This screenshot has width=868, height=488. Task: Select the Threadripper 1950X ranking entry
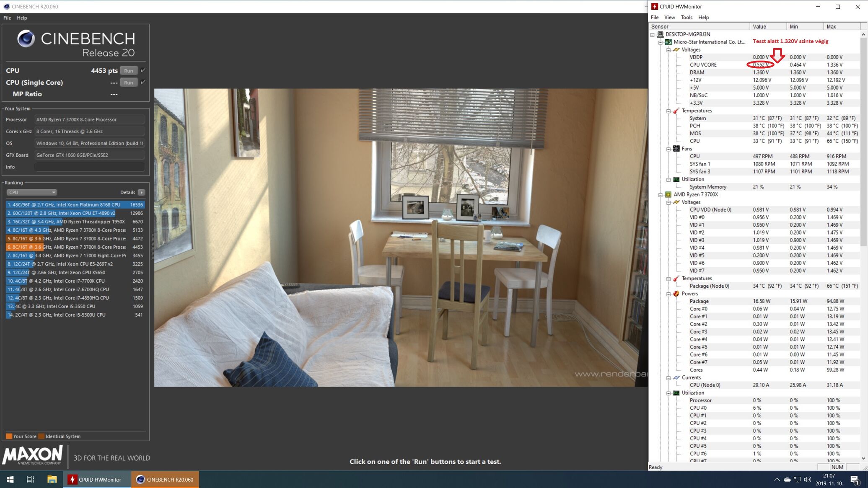[x=75, y=222]
